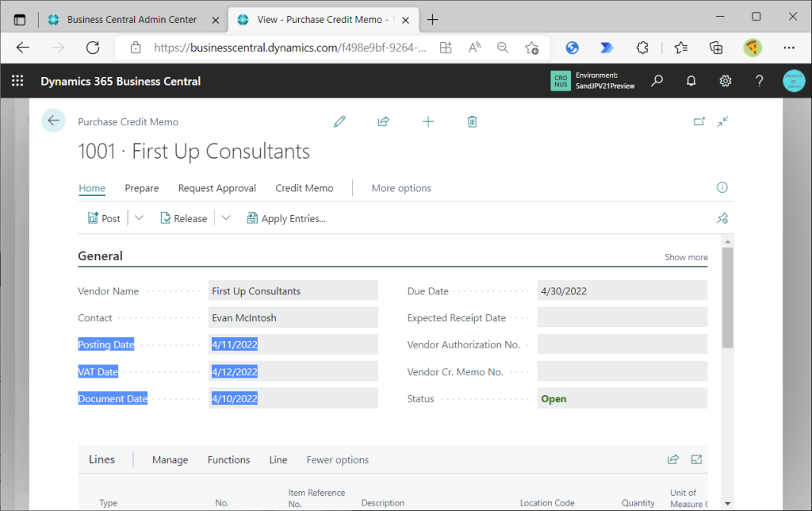Click Fewer options in Lines

coord(338,459)
